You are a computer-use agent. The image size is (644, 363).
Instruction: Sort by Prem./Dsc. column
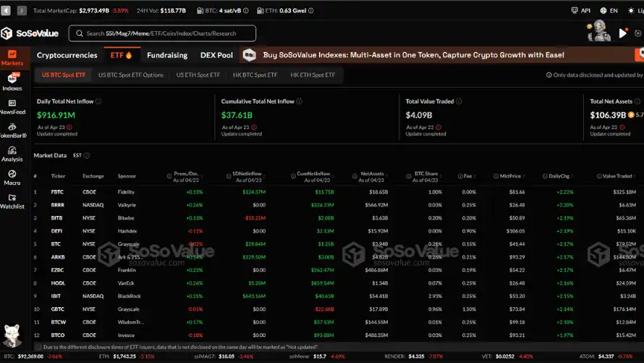coord(185,177)
